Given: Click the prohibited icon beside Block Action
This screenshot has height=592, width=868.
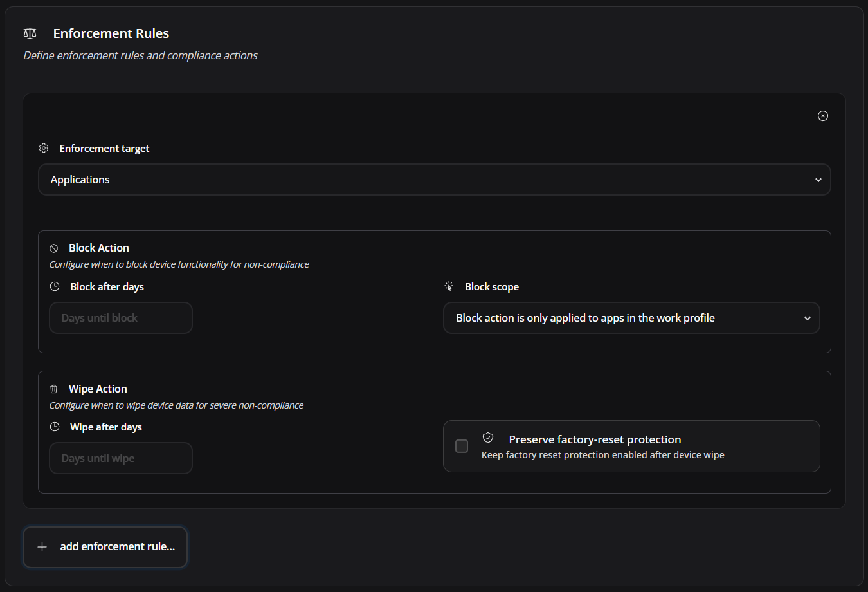Looking at the screenshot, I should [x=54, y=248].
